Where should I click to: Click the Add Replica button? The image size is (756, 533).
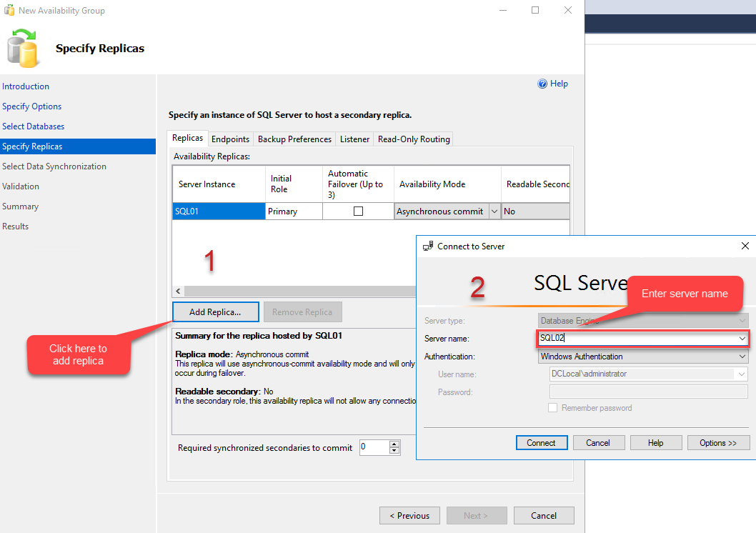pyautogui.click(x=215, y=312)
